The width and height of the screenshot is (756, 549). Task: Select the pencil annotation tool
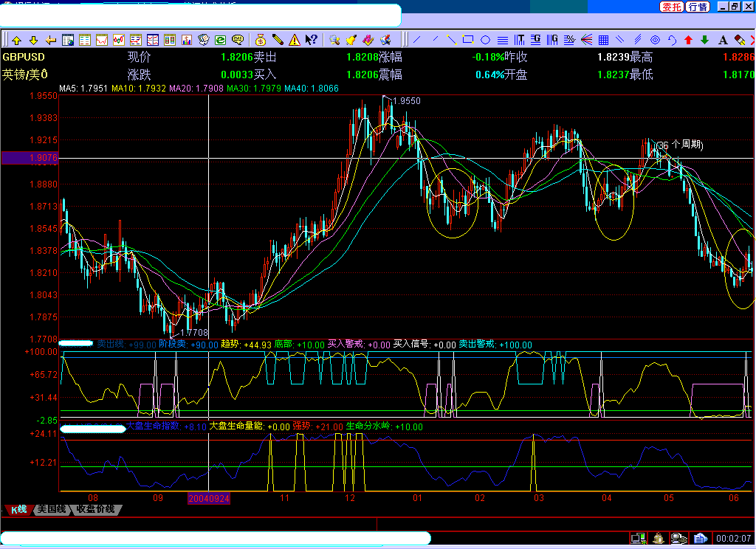tap(277, 39)
